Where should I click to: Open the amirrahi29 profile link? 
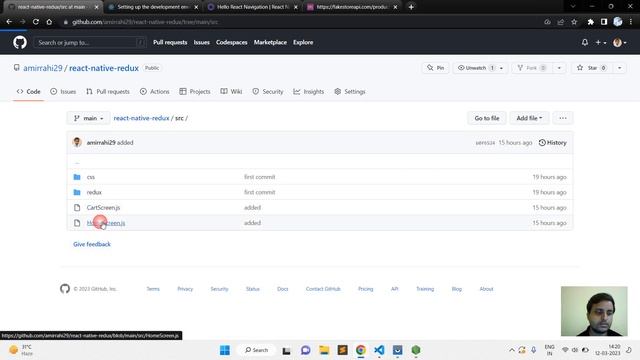(43, 68)
